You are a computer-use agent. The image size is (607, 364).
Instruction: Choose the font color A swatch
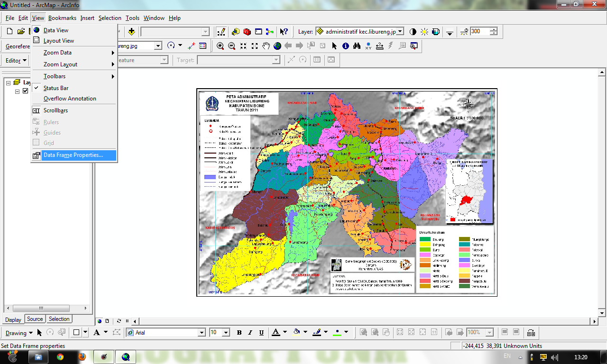[276, 333]
